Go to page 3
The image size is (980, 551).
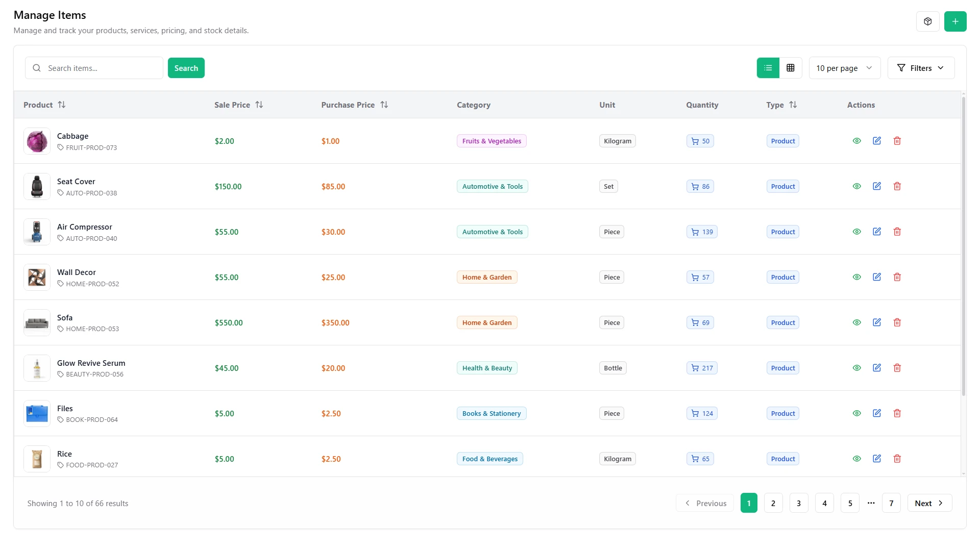click(x=798, y=503)
